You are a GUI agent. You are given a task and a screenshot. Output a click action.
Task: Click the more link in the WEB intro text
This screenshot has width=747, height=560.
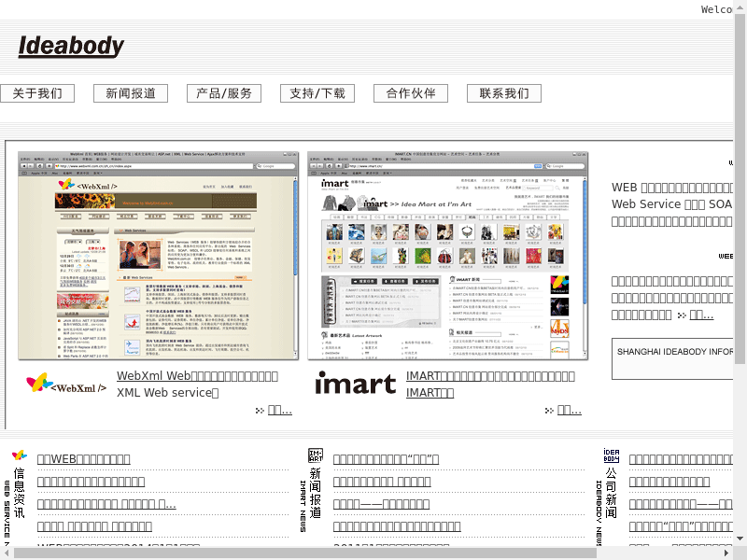[x=701, y=315]
